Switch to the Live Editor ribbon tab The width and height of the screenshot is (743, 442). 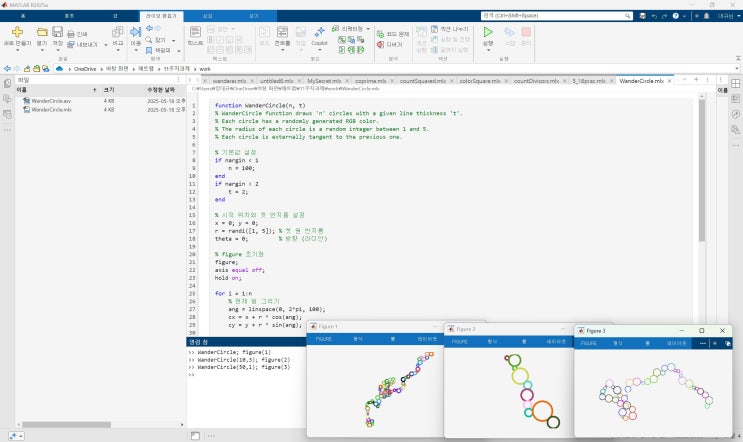click(x=161, y=16)
